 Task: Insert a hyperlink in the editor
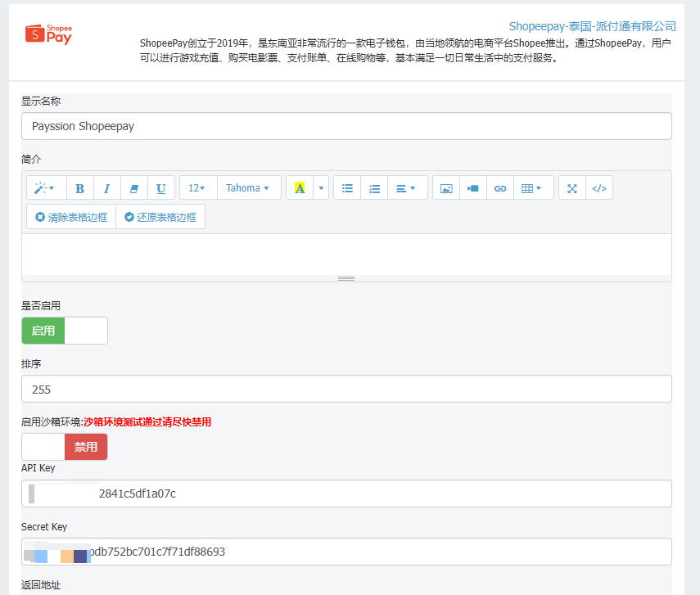click(500, 188)
